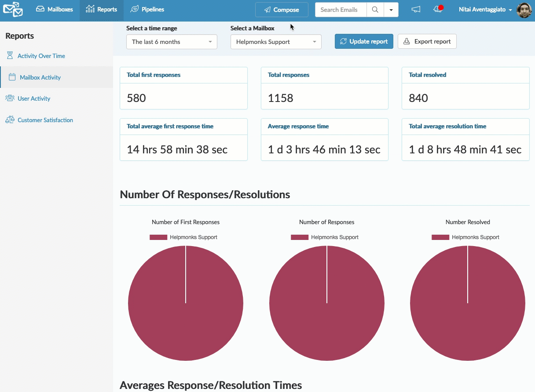Click the Total average first response time heading
The width and height of the screenshot is (535, 392).
click(x=170, y=126)
